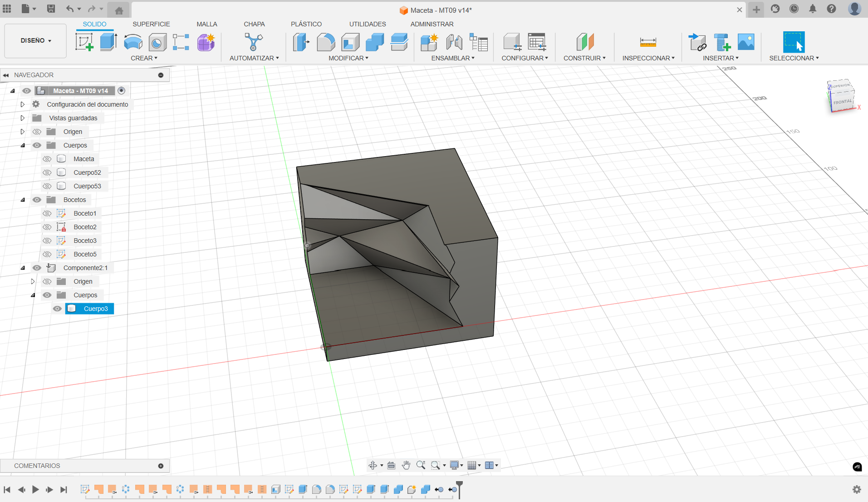Open the data panel grid icon
This screenshot has width=868, height=502.
7,9
